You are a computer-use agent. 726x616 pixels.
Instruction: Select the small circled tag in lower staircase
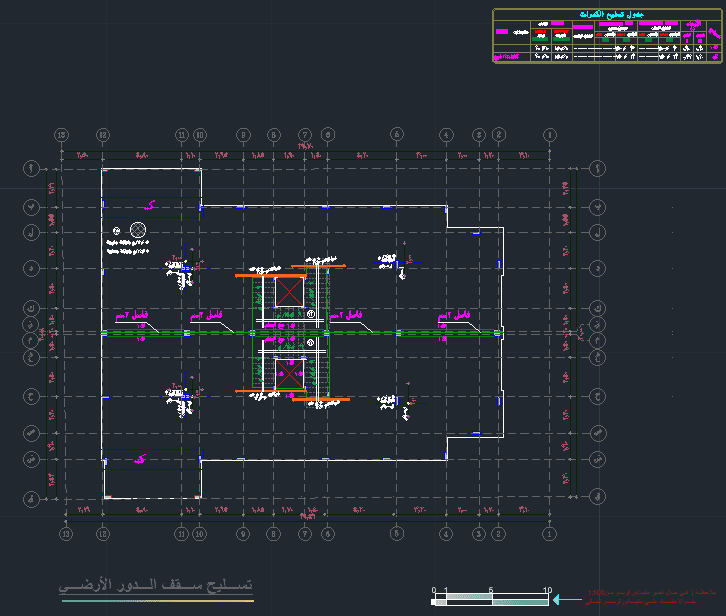(310, 343)
